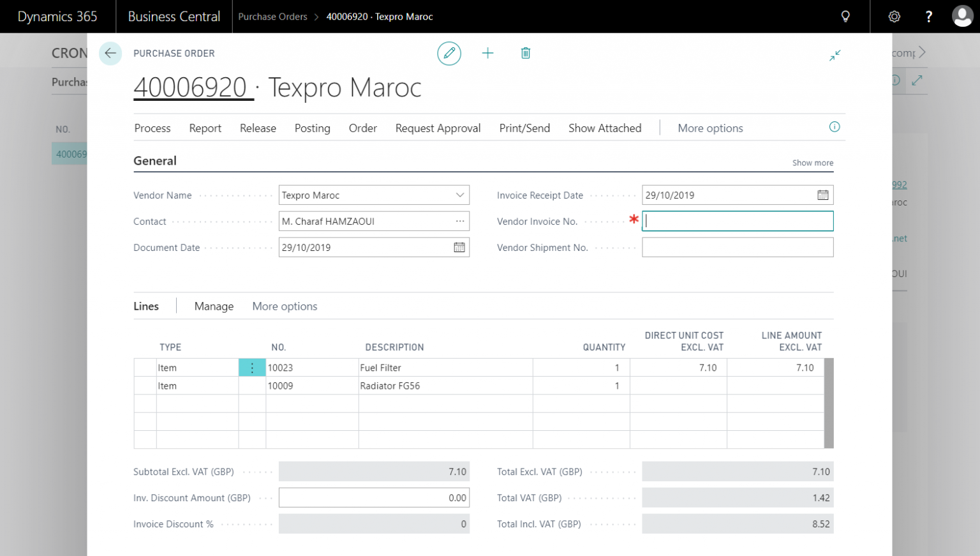Open purchase order link 40006920
The width and height of the screenshot is (980, 556).
(x=192, y=87)
